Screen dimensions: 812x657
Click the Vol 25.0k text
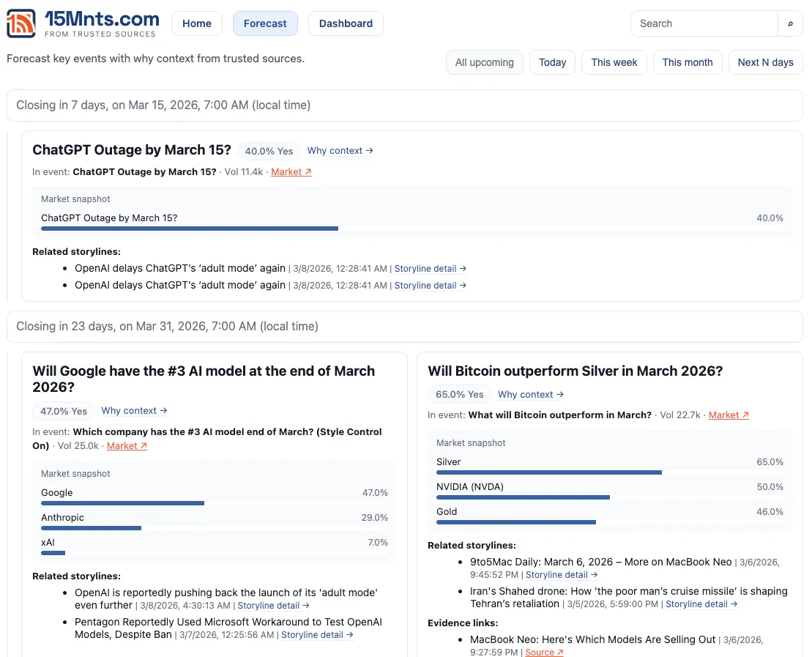(78, 446)
